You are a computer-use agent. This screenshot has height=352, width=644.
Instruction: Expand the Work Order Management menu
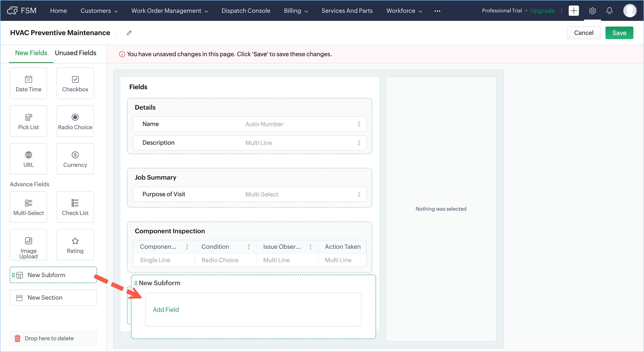click(170, 11)
